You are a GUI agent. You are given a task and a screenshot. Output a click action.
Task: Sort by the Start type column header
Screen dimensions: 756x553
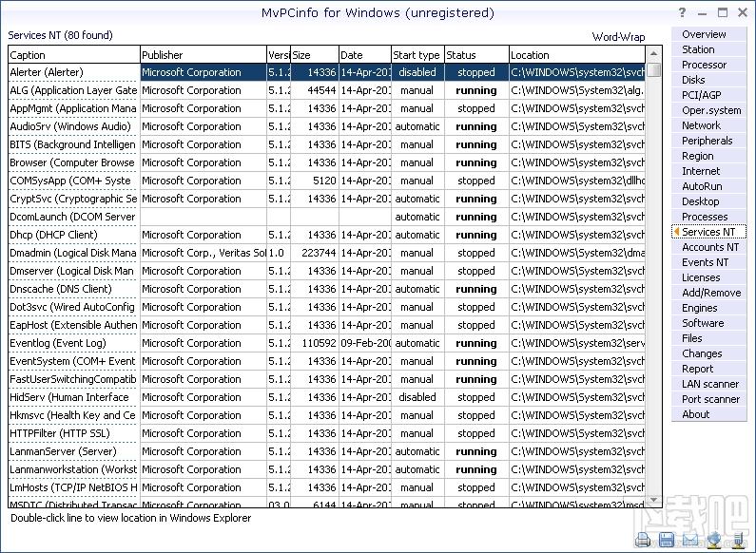(417, 55)
